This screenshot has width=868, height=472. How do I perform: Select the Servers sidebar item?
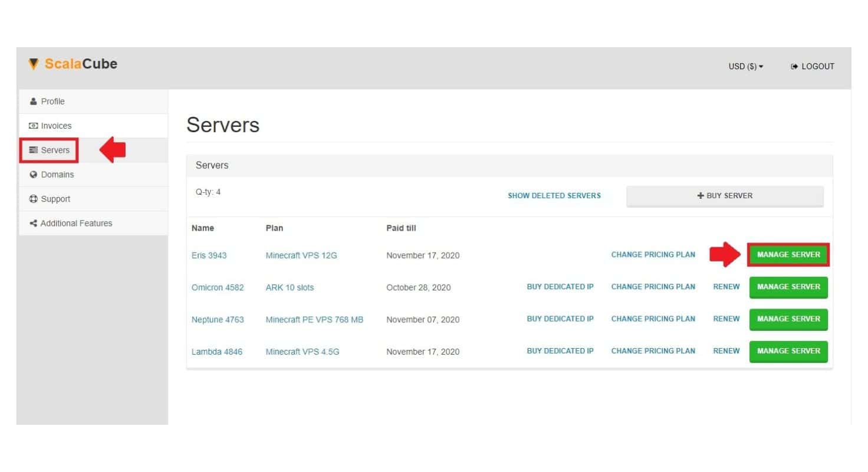pyautogui.click(x=54, y=150)
